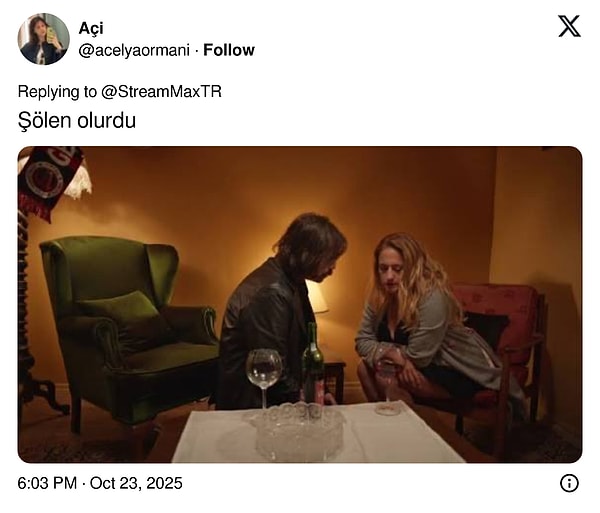The image size is (600, 513).
Task: Click the tweet info circle icon
Action: [x=569, y=483]
